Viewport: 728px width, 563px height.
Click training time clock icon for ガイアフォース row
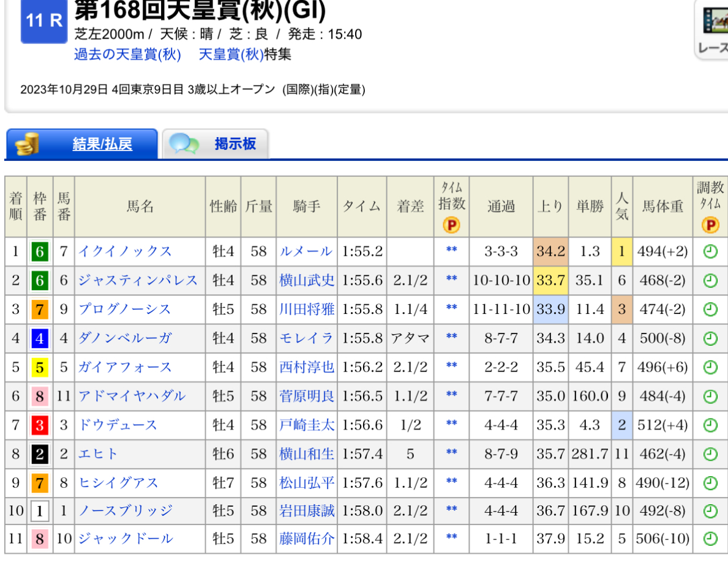pyautogui.click(x=710, y=367)
